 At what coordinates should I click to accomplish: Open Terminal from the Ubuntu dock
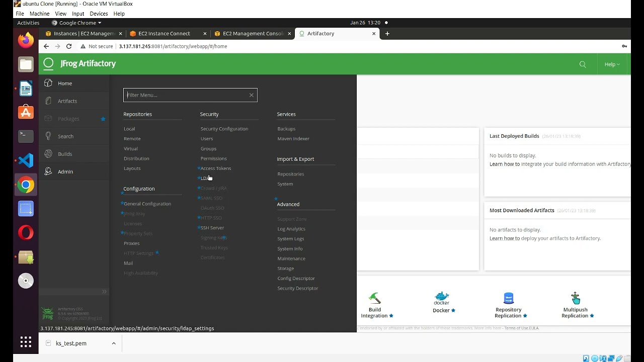pos(26,136)
